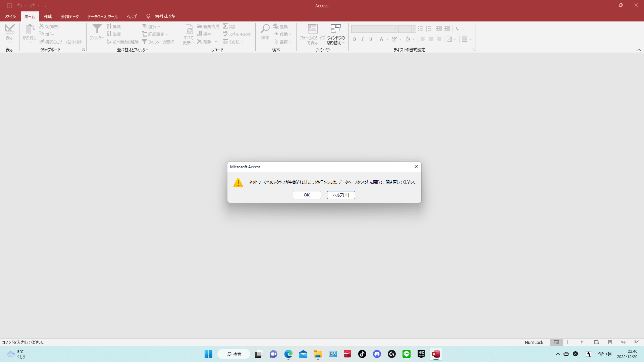Click the 切り取り cut button

point(49,26)
